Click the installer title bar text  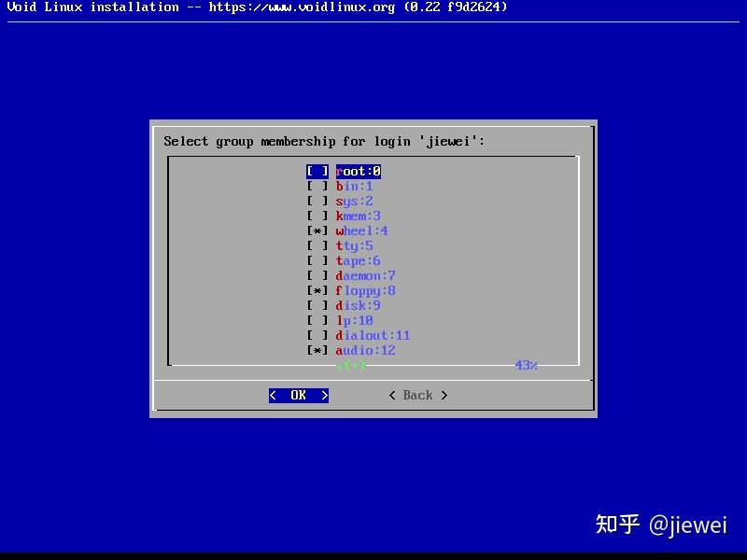(93, 7)
